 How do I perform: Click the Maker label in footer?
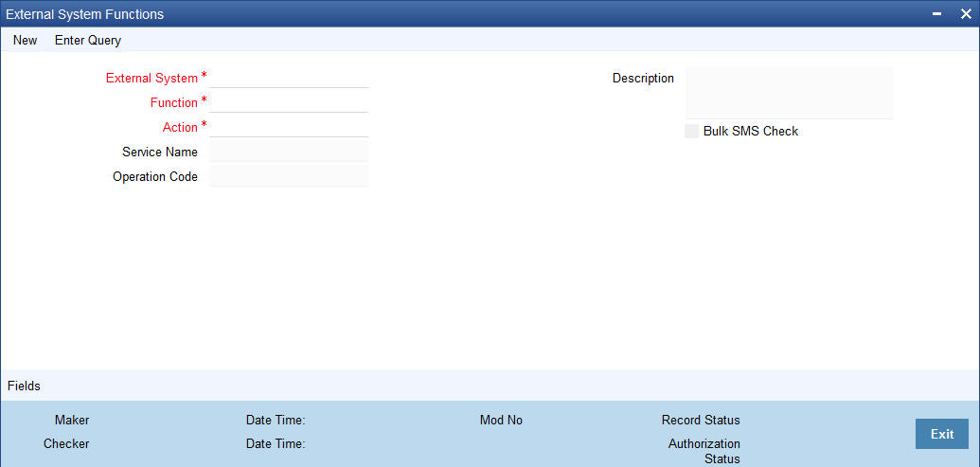(x=72, y=421)
